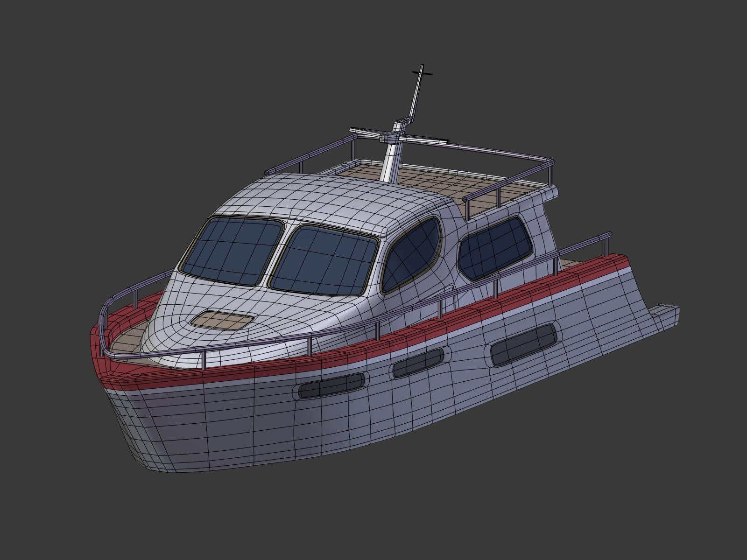The height and width of the screenshot is (560, 747).
Task: Select the right front windshield pane
Action: (324, 261)
